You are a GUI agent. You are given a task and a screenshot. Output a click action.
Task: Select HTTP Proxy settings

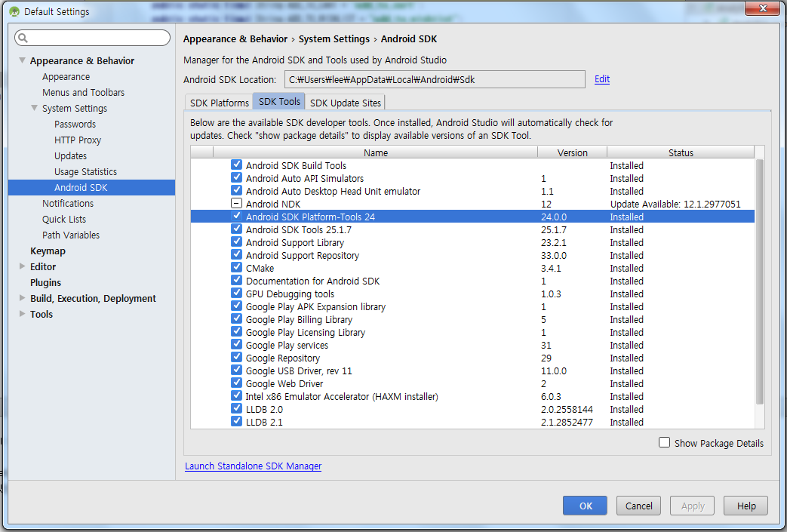[x=77, y=140]
